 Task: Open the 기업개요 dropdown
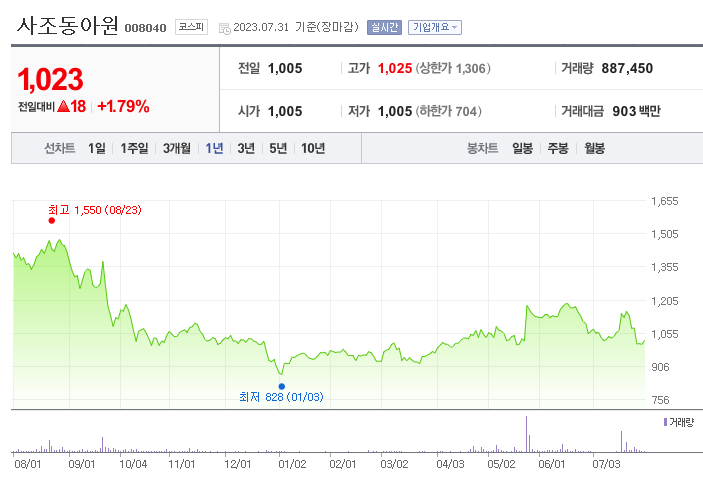click(434, 27)
